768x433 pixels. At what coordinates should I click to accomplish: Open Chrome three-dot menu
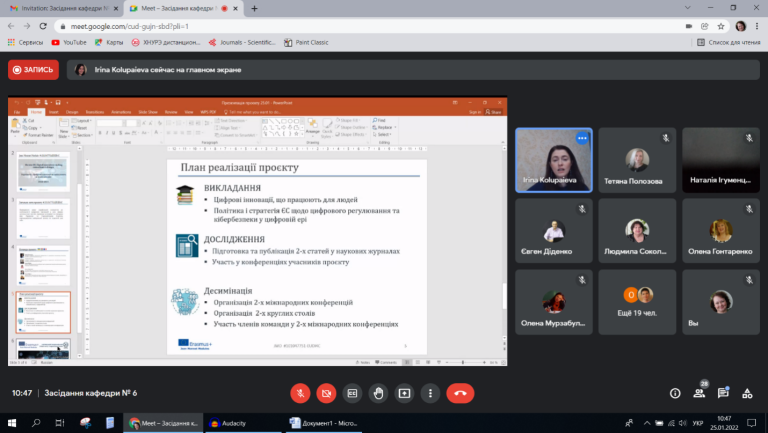pyautogui.click(x=757, y=26)
